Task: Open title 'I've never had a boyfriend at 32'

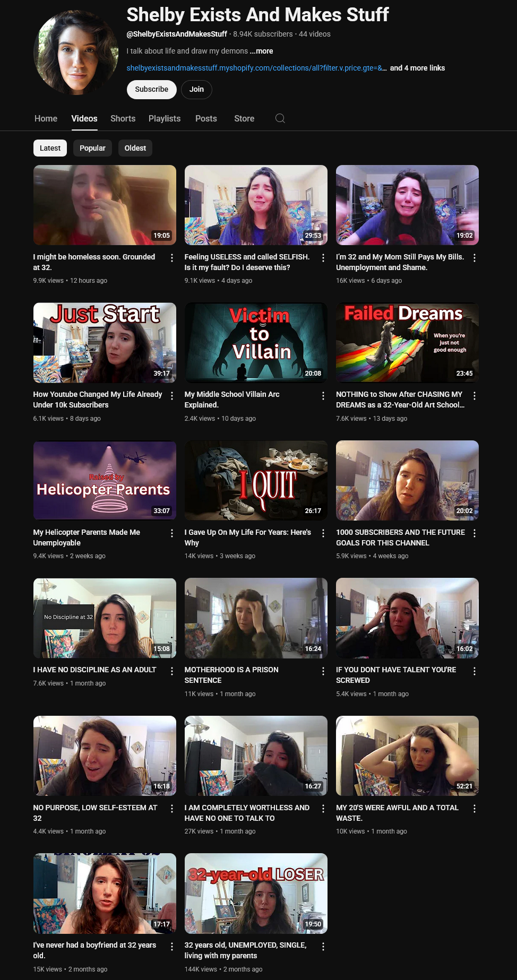Action: coord(94,950)
